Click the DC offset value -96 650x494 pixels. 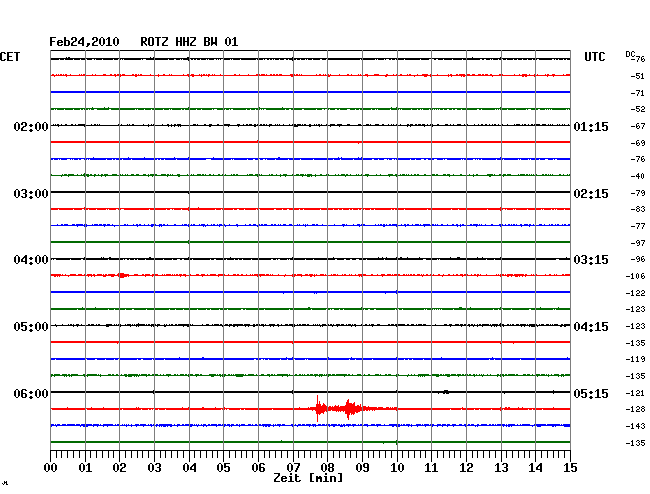(638, 259)
